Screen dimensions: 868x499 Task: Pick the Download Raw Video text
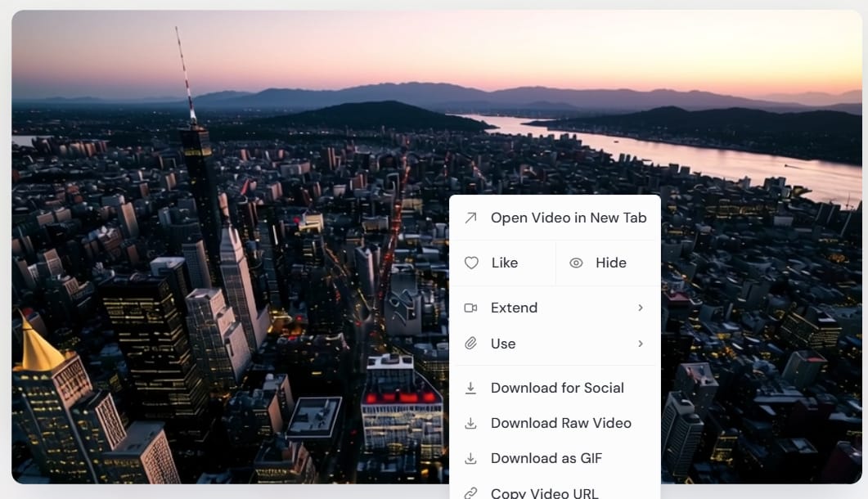pyautogui.click(x=560, y=423)
